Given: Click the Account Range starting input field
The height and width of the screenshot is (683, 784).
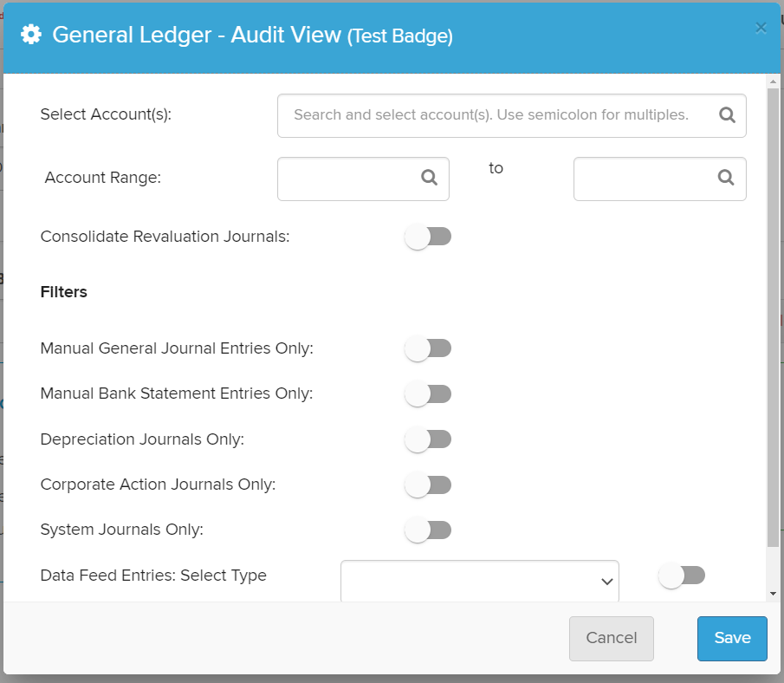Looking at the screenshot, I should point(348,179).
